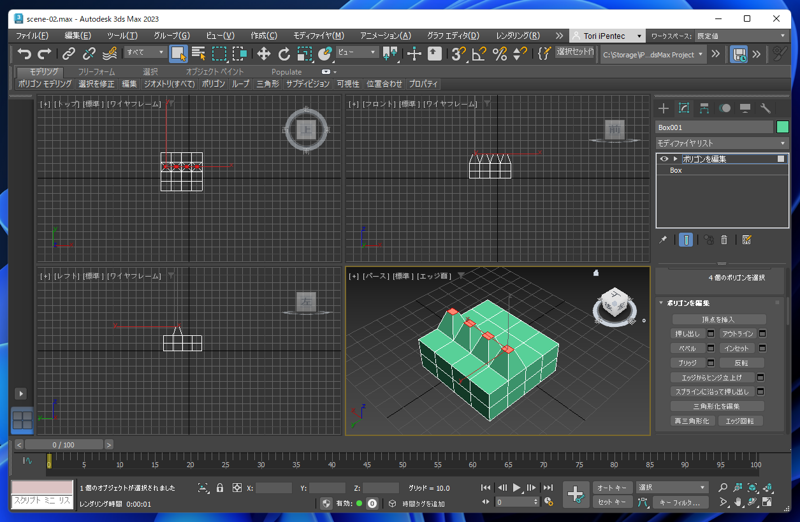Open the Hierarchy panel icon
Viewport: 800px width, 522px height.
pos(704,108)
